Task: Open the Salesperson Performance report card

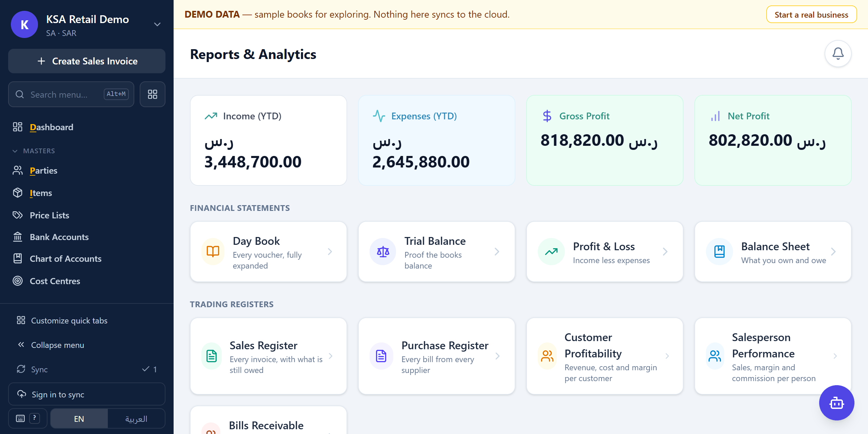Action: (x=773, y=356)
